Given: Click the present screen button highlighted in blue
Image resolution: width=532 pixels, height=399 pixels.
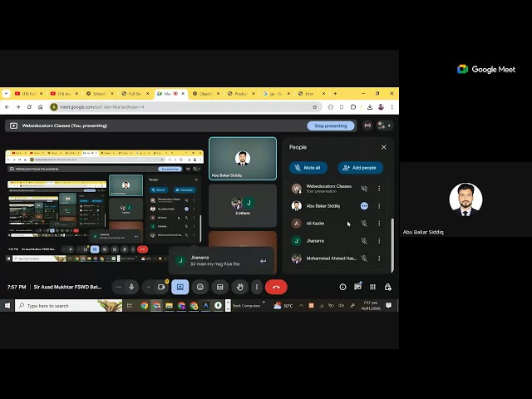Looking at the screenshot, I should click(x=180, y=287).
